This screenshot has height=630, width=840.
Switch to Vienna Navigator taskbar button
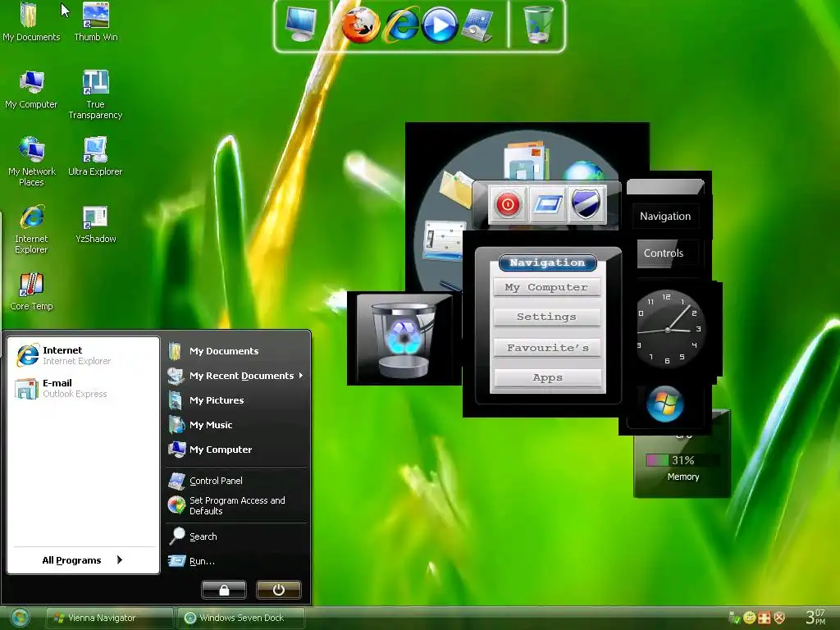pyautogui.click(x=109, y=618)
